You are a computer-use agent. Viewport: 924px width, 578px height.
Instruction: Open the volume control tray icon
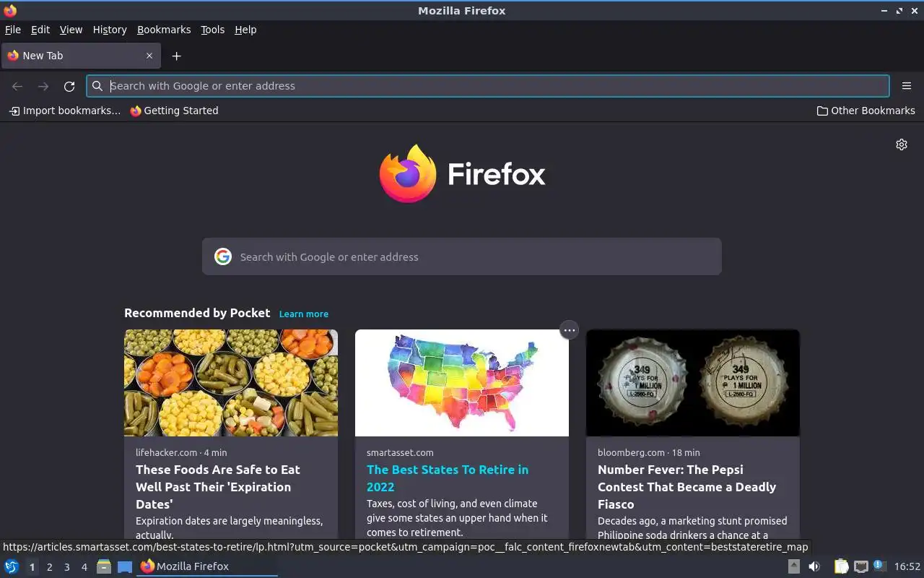coord(814,566)
